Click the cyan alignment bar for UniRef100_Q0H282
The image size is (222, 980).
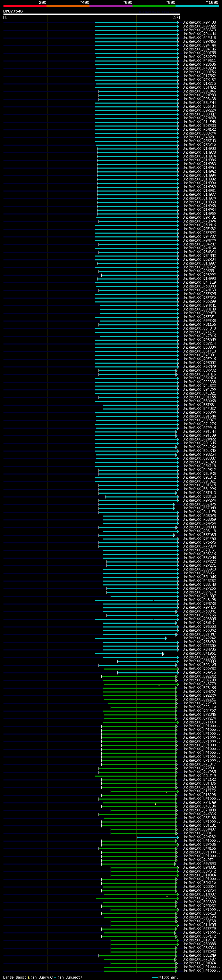point(157,837)
